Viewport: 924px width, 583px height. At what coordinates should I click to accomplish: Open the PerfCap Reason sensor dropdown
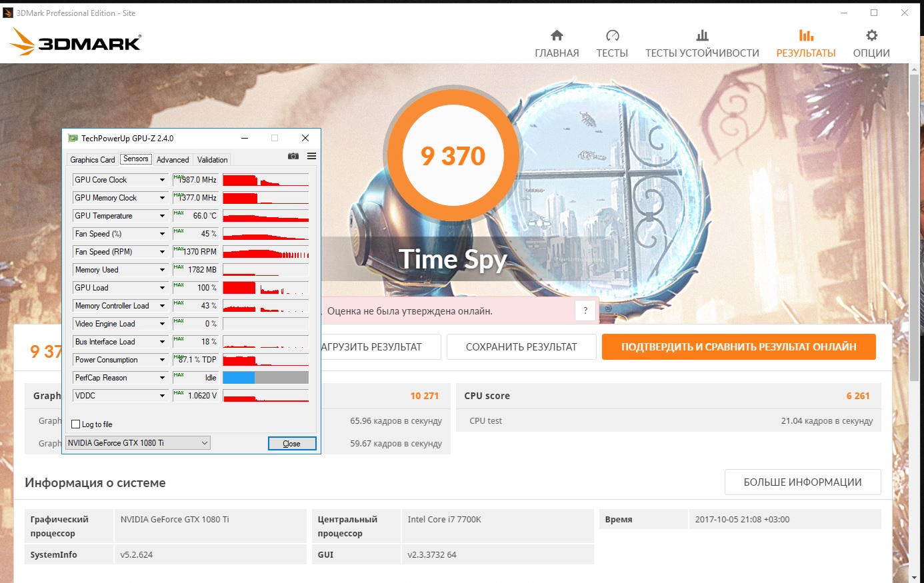point(162,378)
